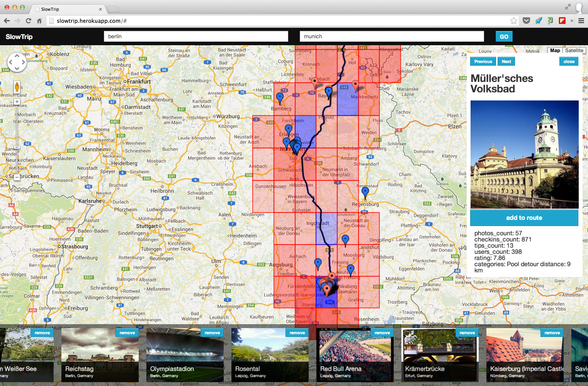
Task: Open the browser home icon
Action: pos(39,21)
